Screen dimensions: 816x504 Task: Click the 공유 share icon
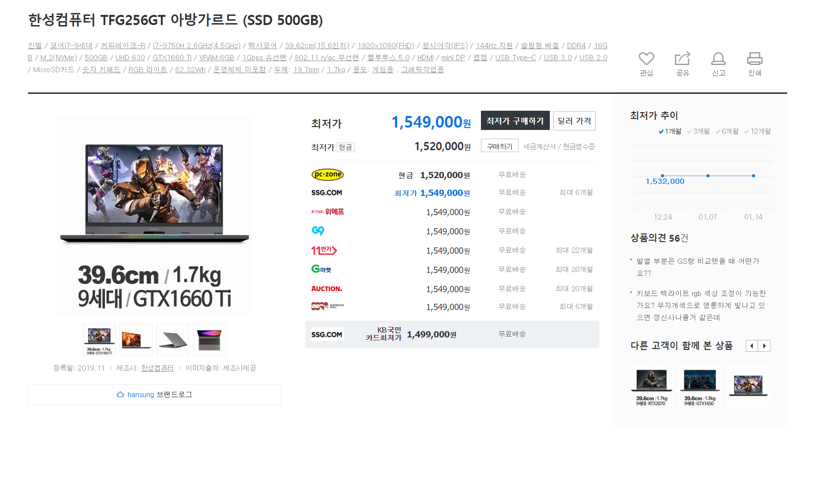pyautogui.click(x=682, y=59)
